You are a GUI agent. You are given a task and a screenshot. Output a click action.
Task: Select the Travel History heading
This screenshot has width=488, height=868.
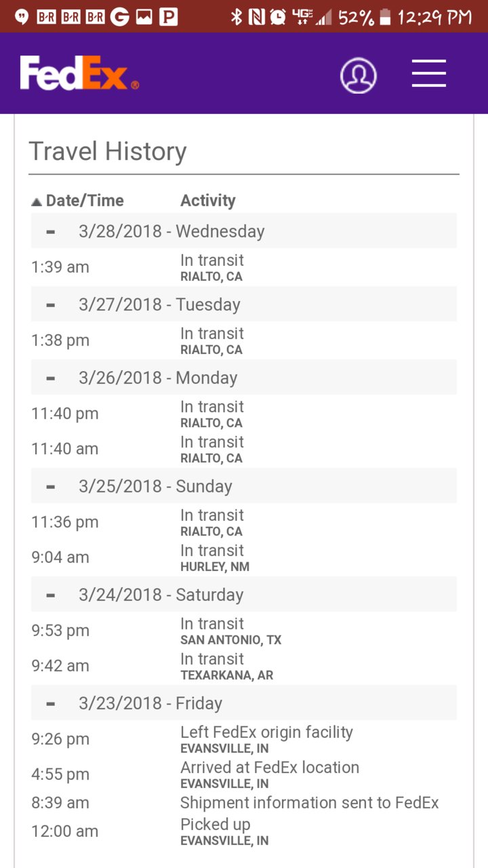(x=107, y=151)
